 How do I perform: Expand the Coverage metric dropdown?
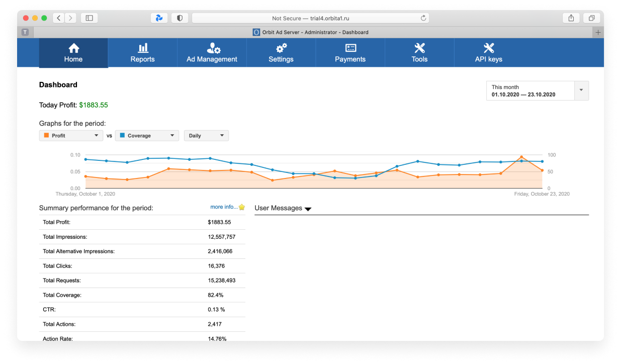pyautogui.click(x=147, y=136)
